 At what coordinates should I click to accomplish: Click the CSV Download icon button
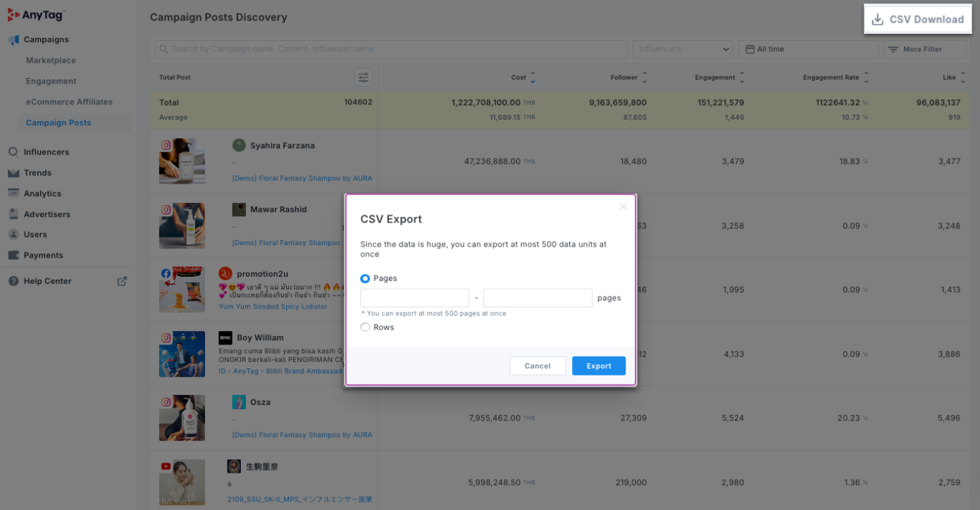coord(877,20)
